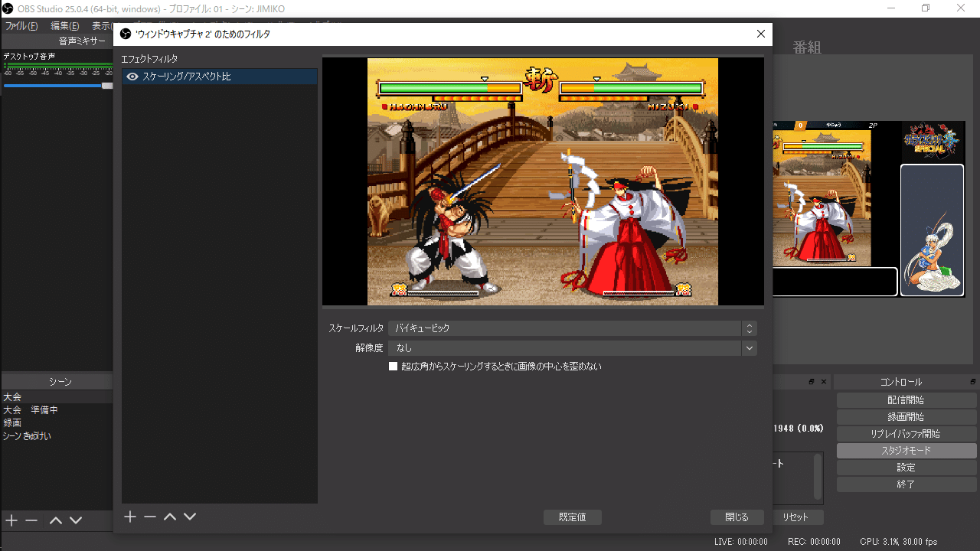Image resolution: width=980 pixels, height=551 pixels.
Task: Select the スケーリング/アスペクト比 filter row
Action: pyautogui.click(x=220, y=77)
